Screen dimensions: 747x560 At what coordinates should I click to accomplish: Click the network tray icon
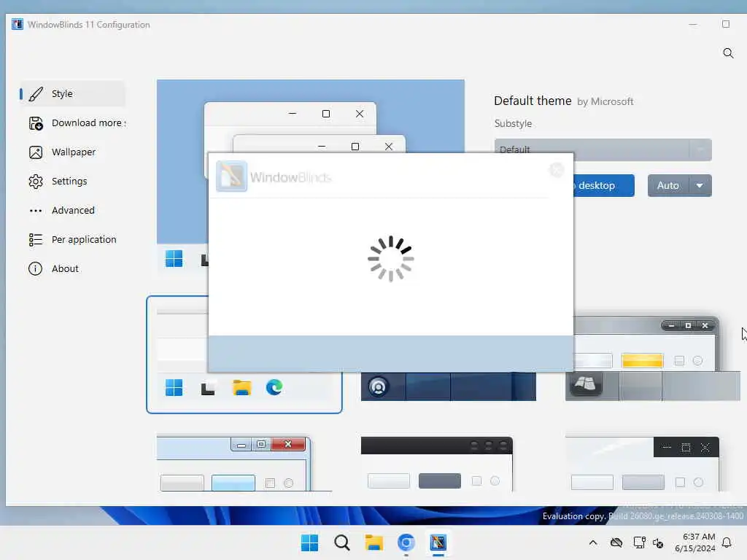639,542
